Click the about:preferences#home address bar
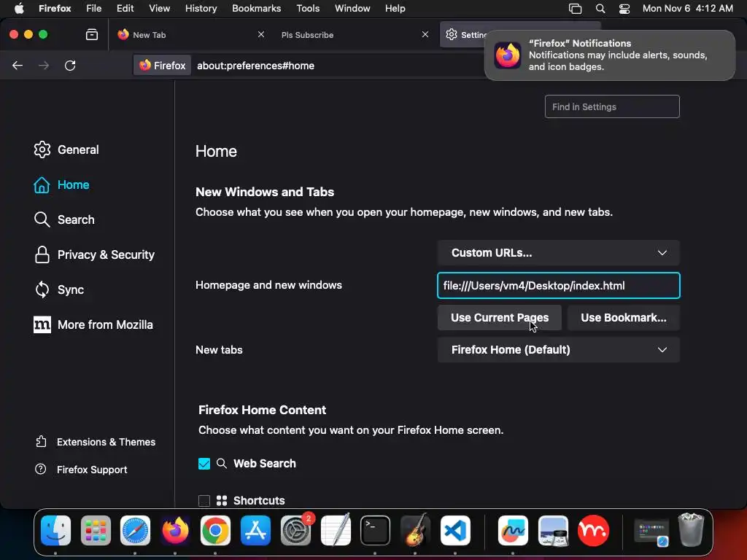Viewport: 747px width, 560px height. click(256, 66)
